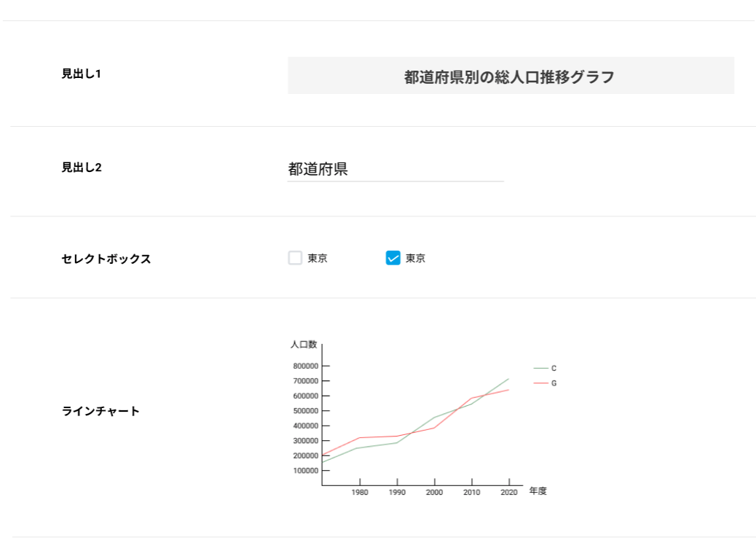Click the 都道府県別の総人口推移グラフ heading
The height and width of the screenshot is (548, 756).
(x=510, y=74)
